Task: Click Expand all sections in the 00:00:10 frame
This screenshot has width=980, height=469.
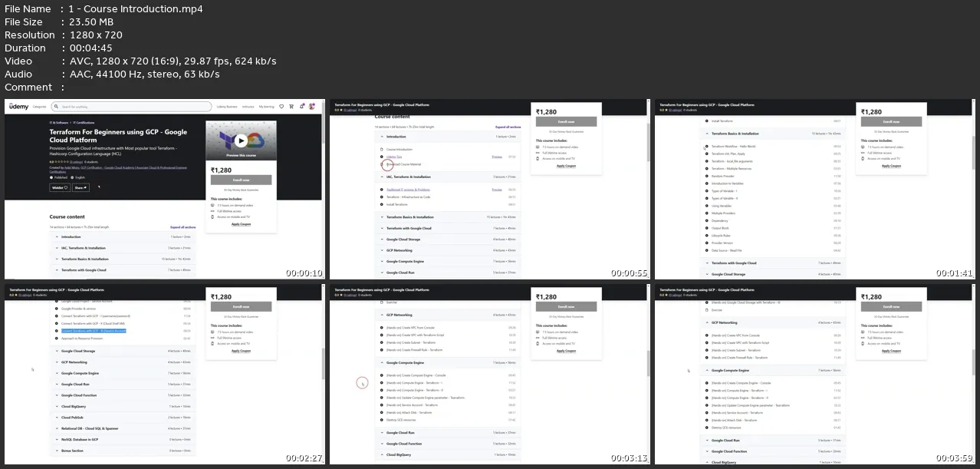Action: click(x=183, y=227)
